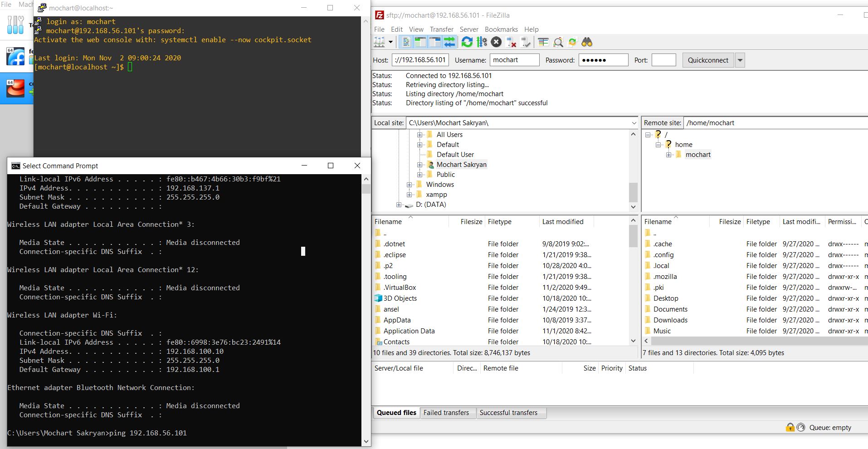Select remote Desktop folder
The image size is (868, 449).
755,298
